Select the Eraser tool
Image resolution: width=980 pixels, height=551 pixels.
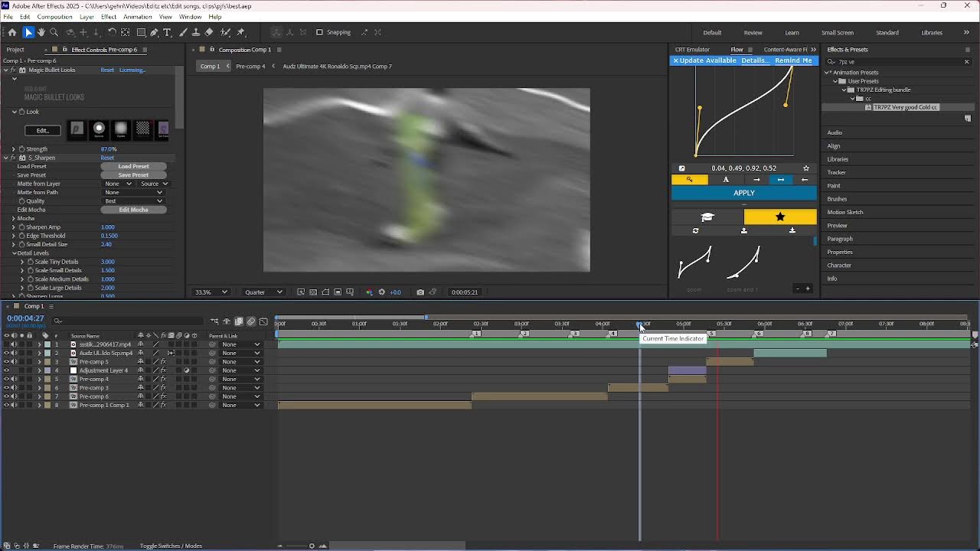209,32
